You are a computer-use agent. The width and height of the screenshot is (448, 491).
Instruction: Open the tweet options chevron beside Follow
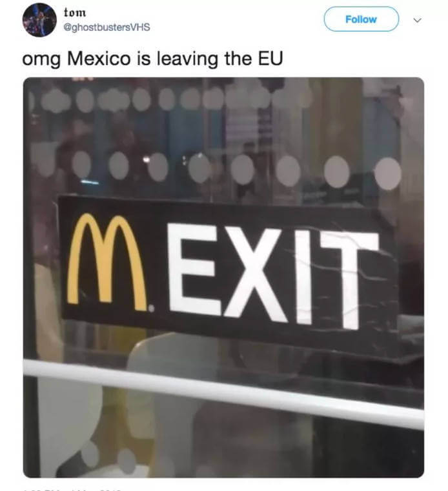point(417,21)
